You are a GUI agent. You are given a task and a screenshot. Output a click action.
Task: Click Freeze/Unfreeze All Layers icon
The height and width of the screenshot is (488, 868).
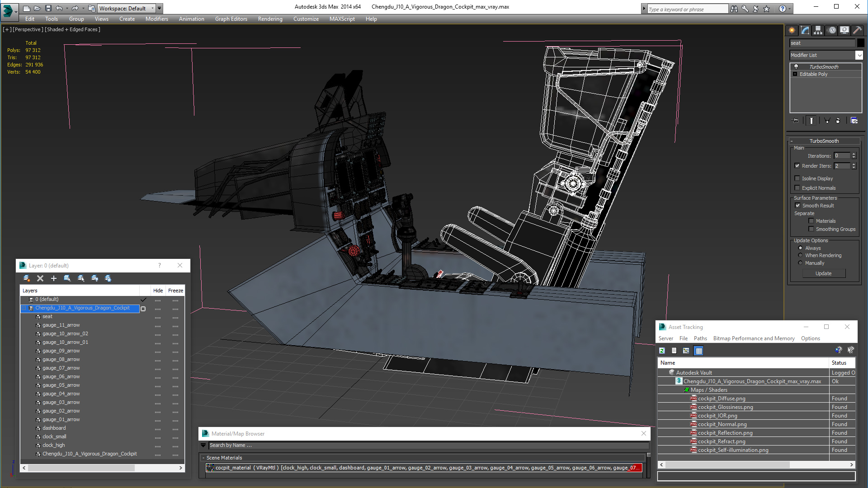[108, 278]
